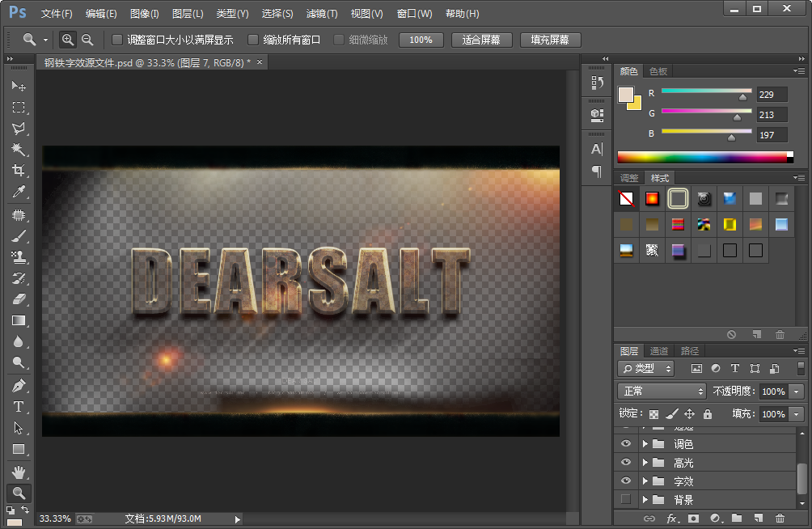Viewport: 812px width, 529px height.
Task: Select the Horizontal Type tool
Action: click(18, 407)
